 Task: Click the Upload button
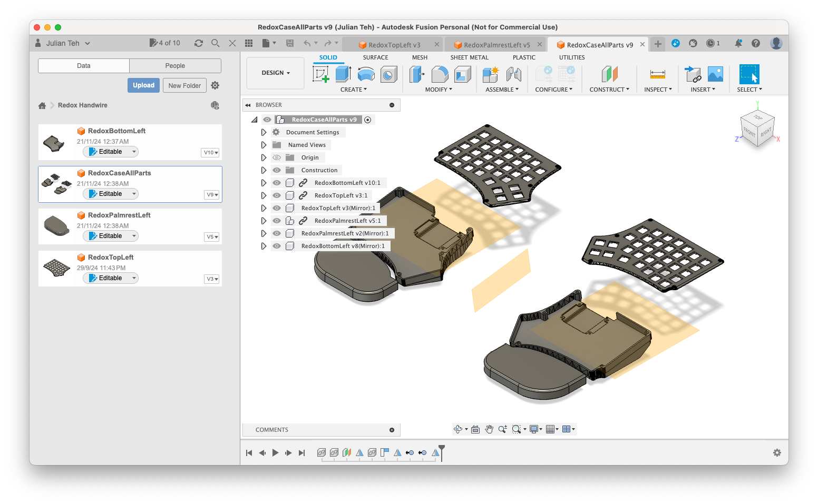(x=143, y=85)
